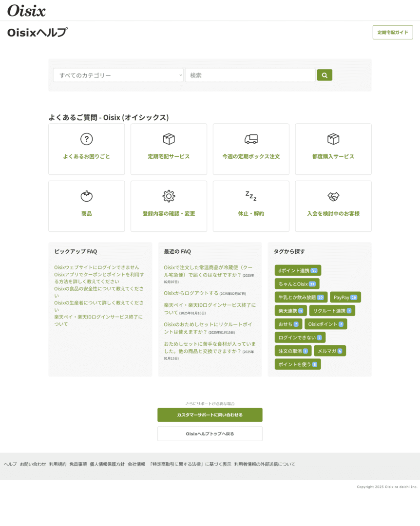
Task: Open the すべてのカテゴリー dropdown
Action: [118, 75]
